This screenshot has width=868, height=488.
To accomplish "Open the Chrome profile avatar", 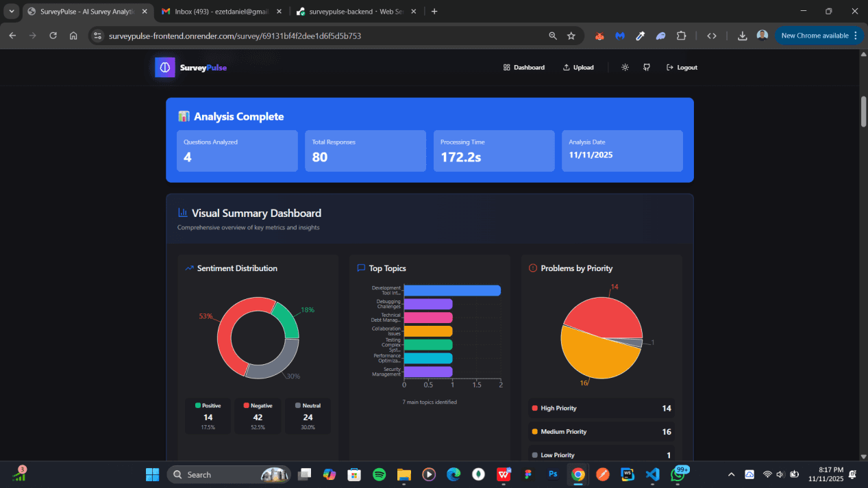I will 762,36.
